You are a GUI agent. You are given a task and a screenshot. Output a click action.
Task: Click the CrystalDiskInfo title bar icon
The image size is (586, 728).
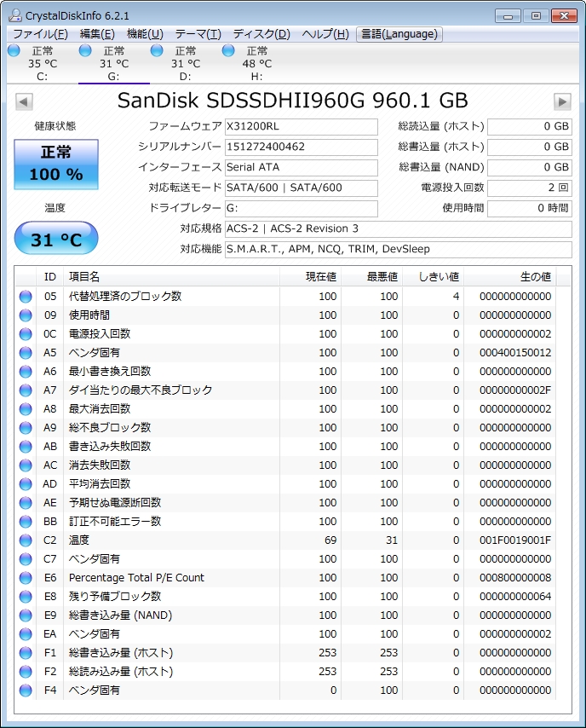(x=15, y=15)
